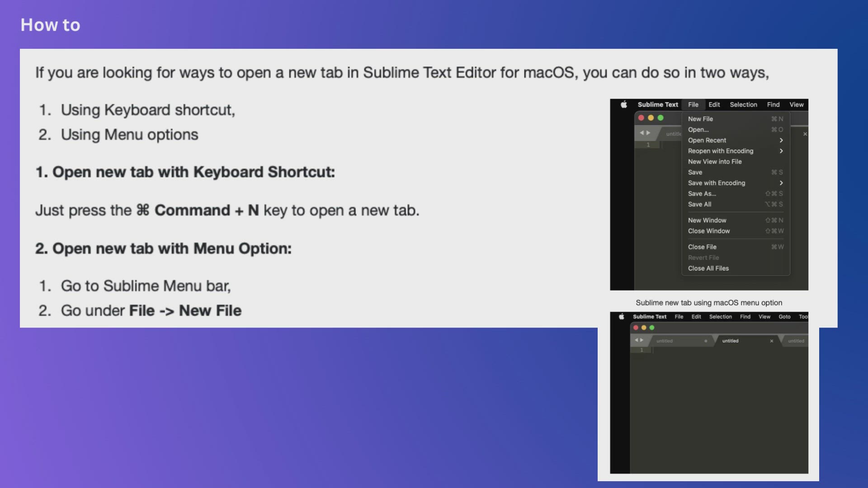Click the greyed-out Revert File entry

pyautogui.click(x=736, y=258)
